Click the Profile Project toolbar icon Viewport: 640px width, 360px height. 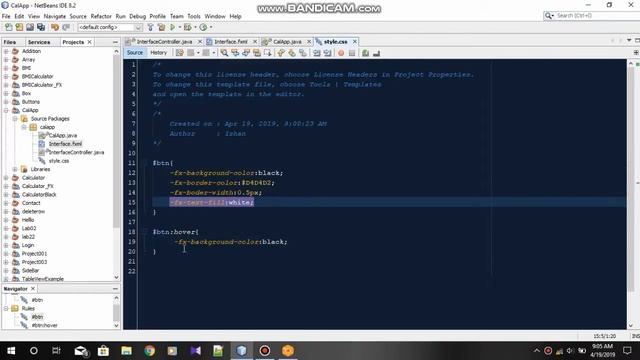coord(203,27)
